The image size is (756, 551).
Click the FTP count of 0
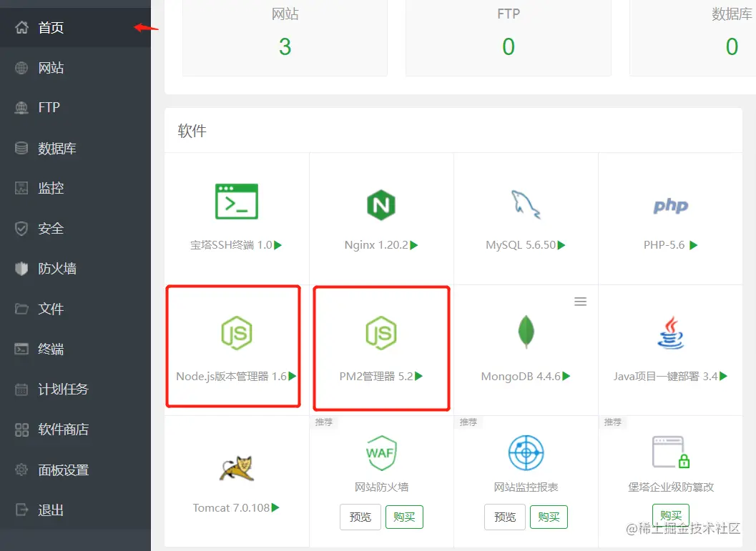[509, 46]
